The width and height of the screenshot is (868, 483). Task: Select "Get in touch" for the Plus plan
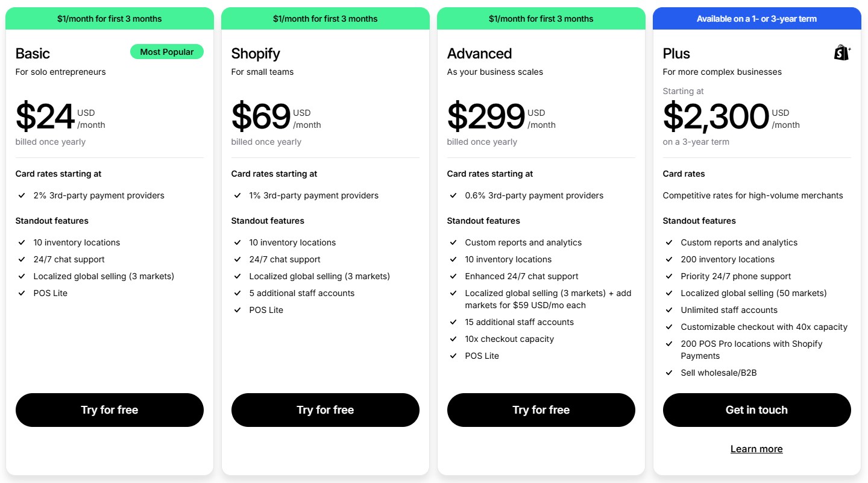click(x=756, y=410)
